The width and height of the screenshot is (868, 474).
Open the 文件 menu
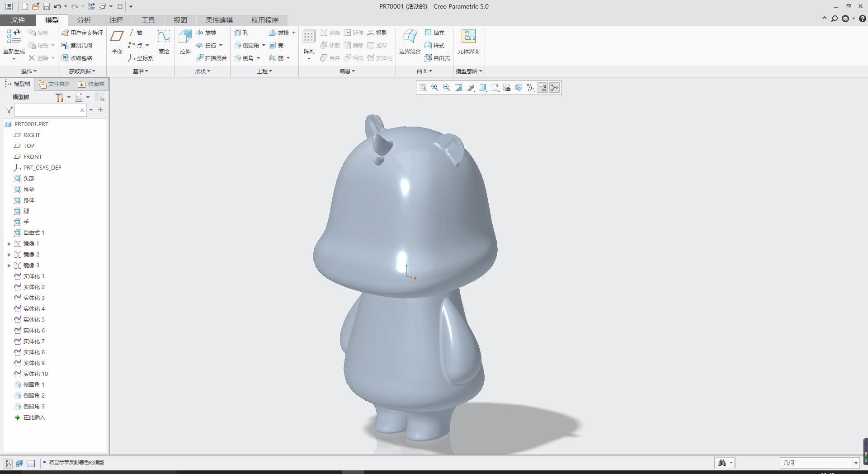pyautogui.click(x=18, y=20)
